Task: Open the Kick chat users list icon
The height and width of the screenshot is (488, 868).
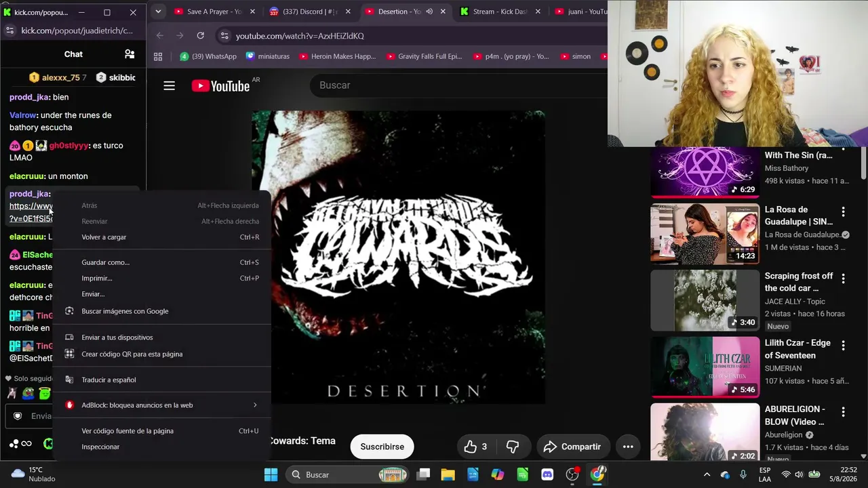Action: coord(130,54)
